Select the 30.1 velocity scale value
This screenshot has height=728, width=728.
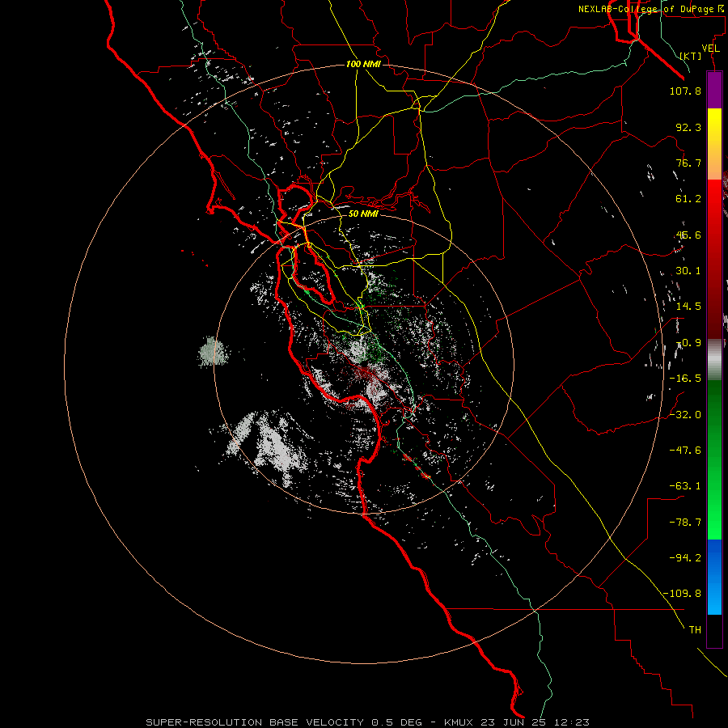[688, 271]
